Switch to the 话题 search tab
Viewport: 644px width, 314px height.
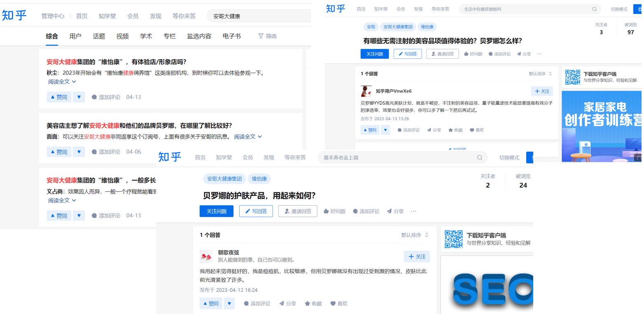click(x=99, y=36)
